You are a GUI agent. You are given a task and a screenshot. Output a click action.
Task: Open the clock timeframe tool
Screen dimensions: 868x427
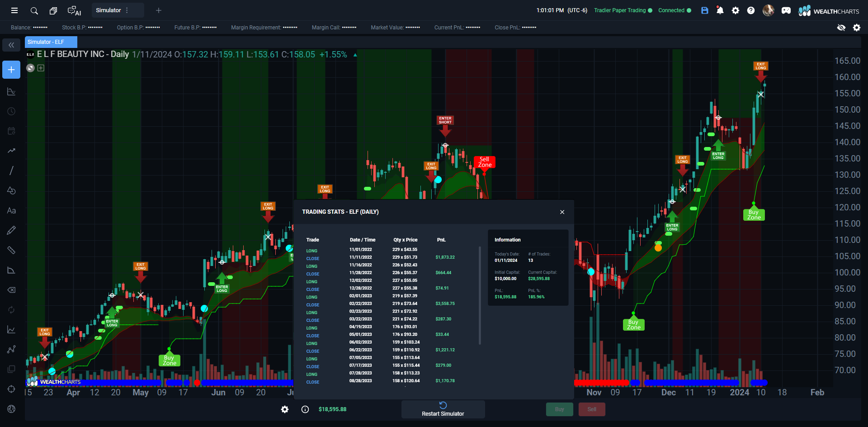point(11,111)
